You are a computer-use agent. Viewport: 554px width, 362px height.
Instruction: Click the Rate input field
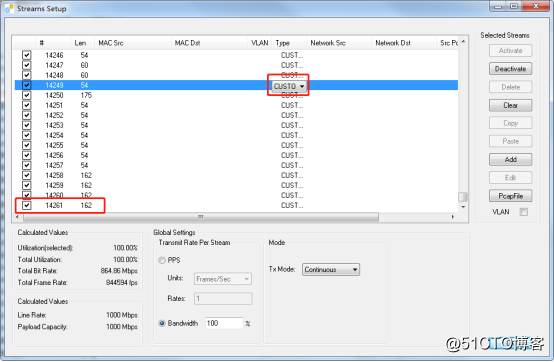(x=223, y=298)
